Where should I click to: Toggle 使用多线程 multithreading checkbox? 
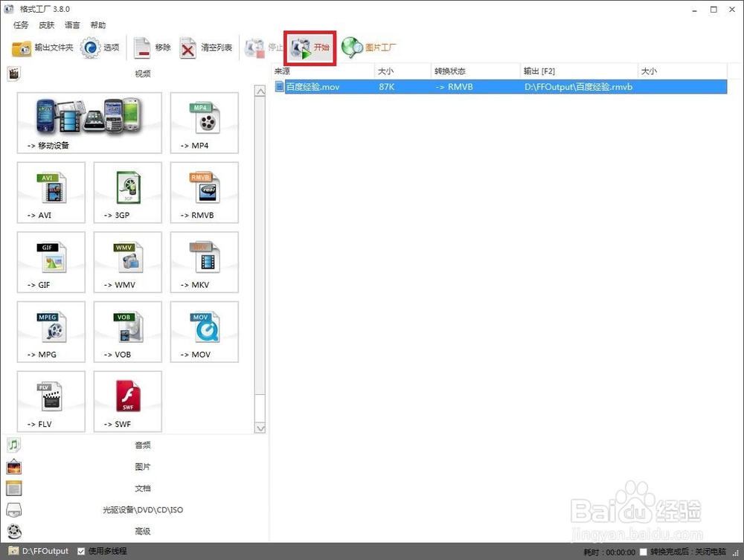pyautogui.click(x=81, y=551)
